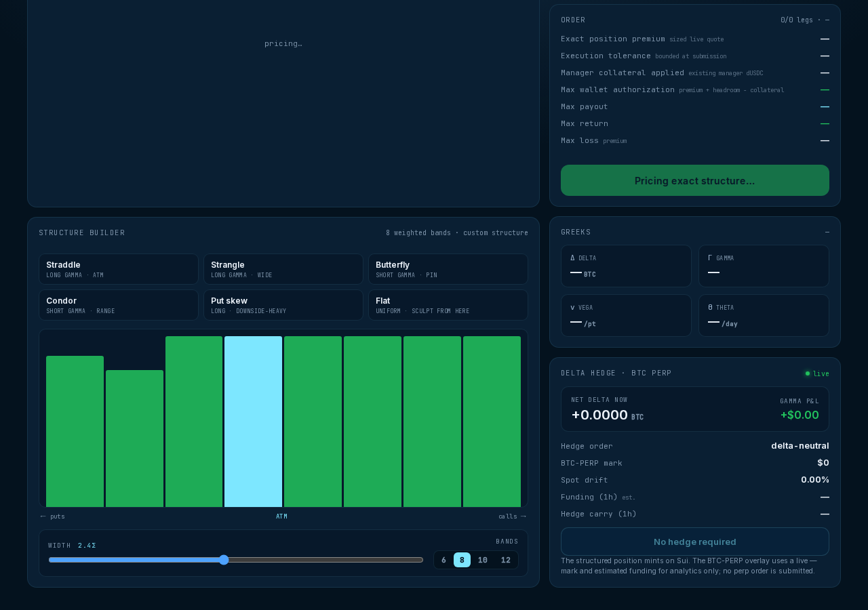Click "Exact position premium" order row label
Image resolution: width=868 pixels, height=610 pixels.
coord(613,39)
